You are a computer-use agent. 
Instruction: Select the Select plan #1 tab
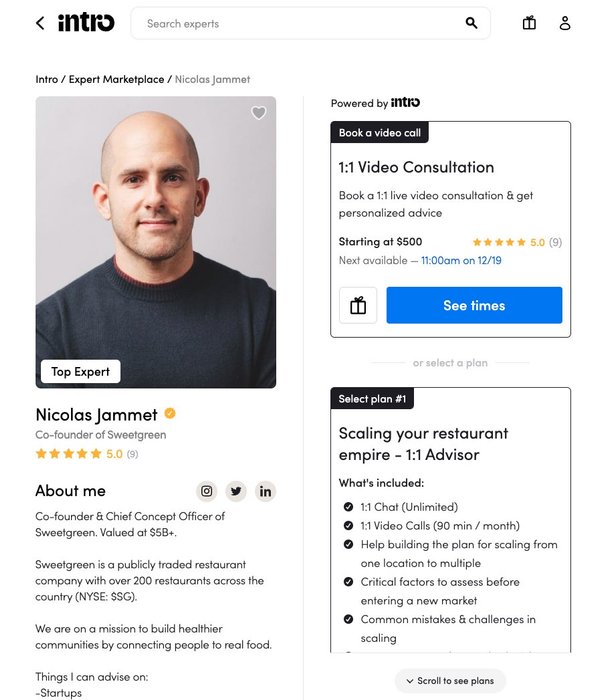click(372, 399)
